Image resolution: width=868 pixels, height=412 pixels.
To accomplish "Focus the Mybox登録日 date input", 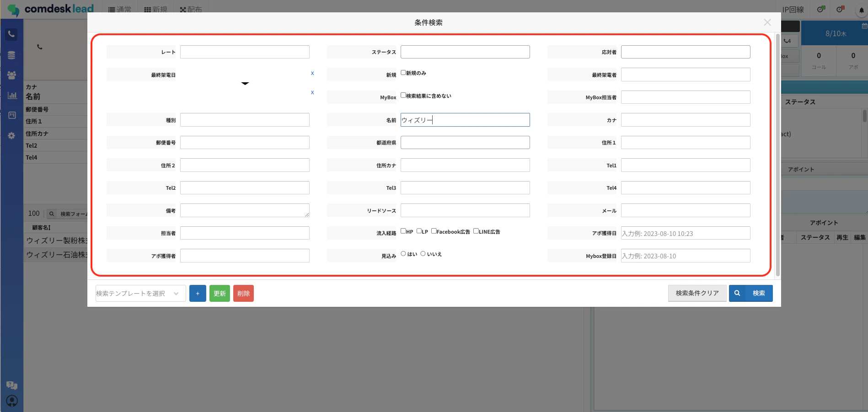I will [686, 256].
